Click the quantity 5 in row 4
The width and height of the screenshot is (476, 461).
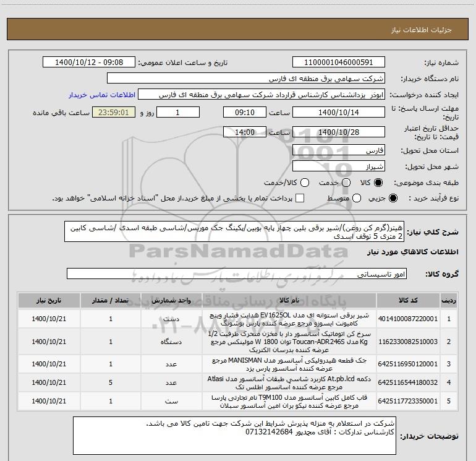coord(111,382)
